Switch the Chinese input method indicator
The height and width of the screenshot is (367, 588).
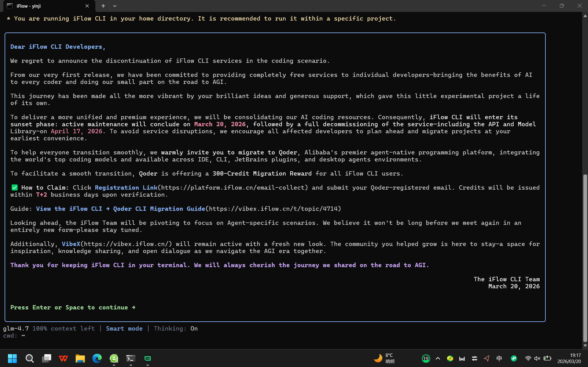[499, 358]
